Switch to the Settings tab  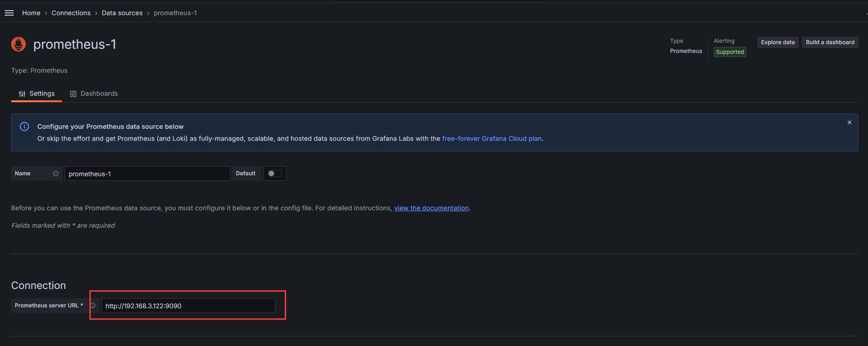tap(36, 93)
